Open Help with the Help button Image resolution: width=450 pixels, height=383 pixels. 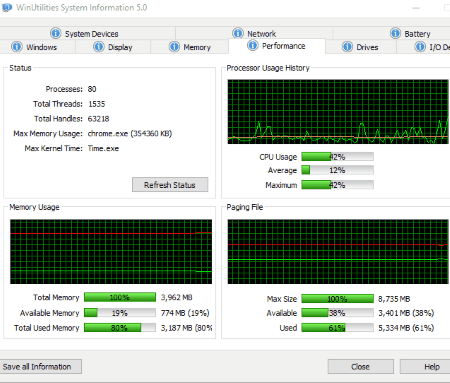(x=425, y=367)
